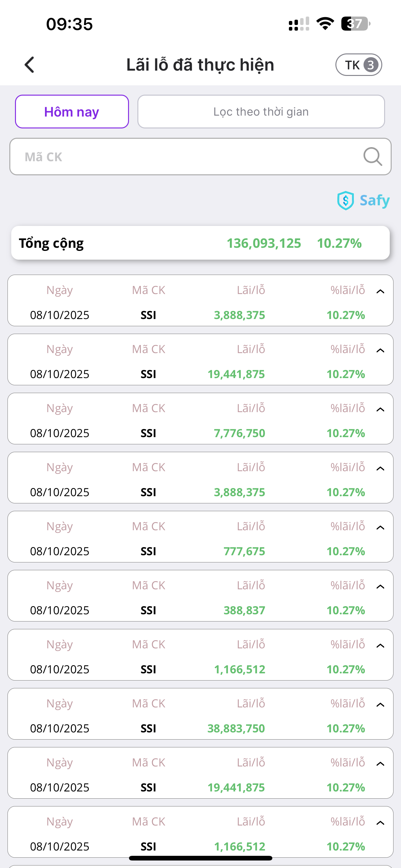Open the TK account switcher badge

point(359,65)
